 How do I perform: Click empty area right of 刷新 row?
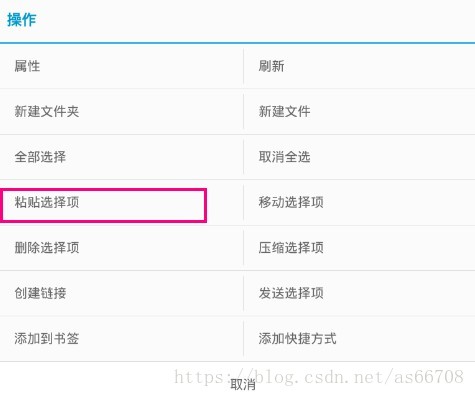pos(380,66)
